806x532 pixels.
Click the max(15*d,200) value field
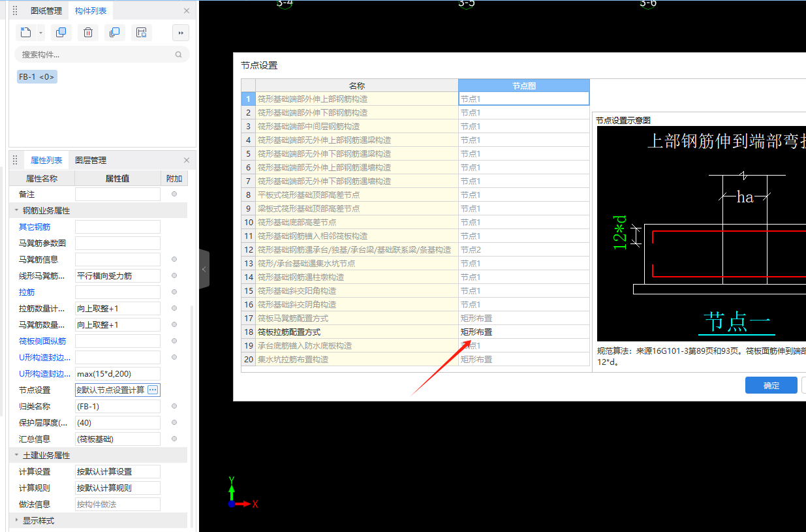(x=117, y=373)
